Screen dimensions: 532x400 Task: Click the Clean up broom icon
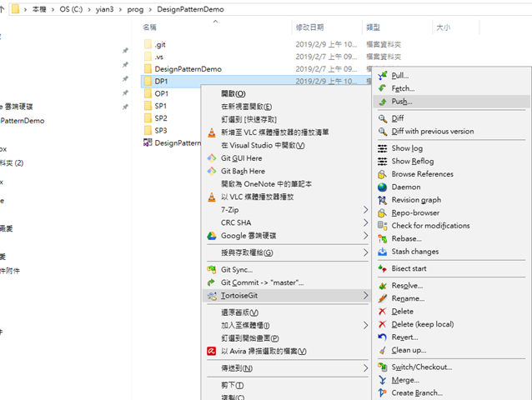tap(383, 350)
